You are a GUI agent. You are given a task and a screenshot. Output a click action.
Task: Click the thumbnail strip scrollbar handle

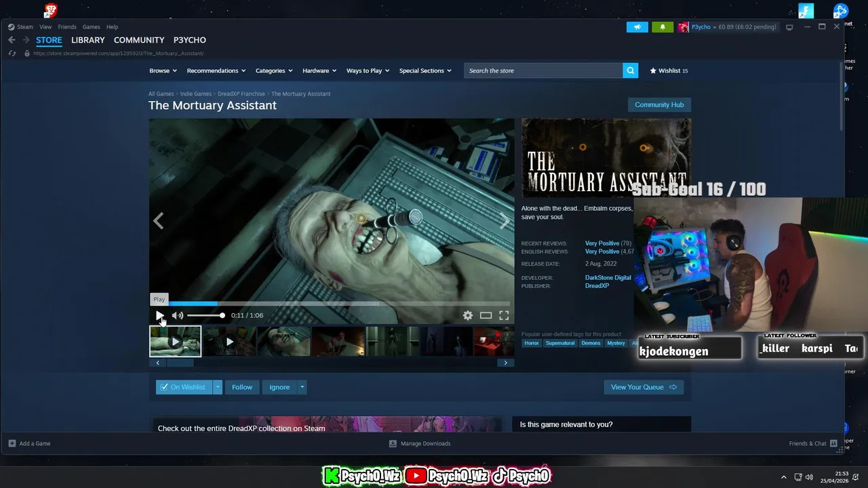click(180, 363)
